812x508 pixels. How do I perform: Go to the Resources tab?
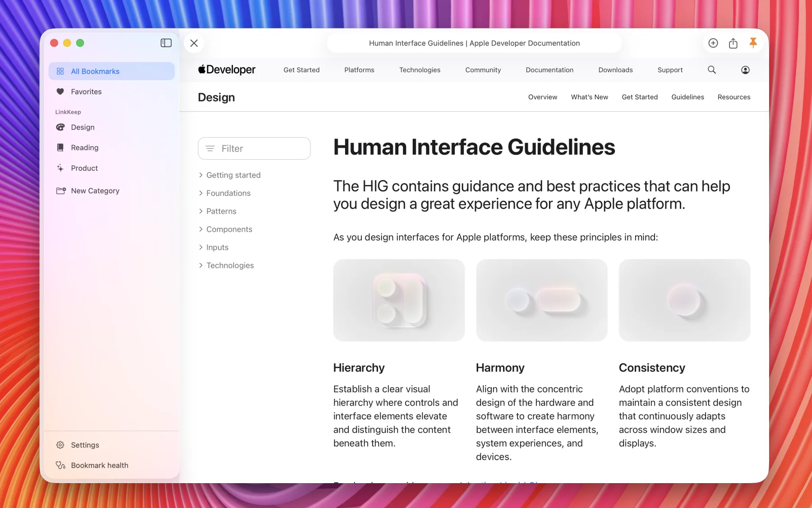(x=734, y=97)
